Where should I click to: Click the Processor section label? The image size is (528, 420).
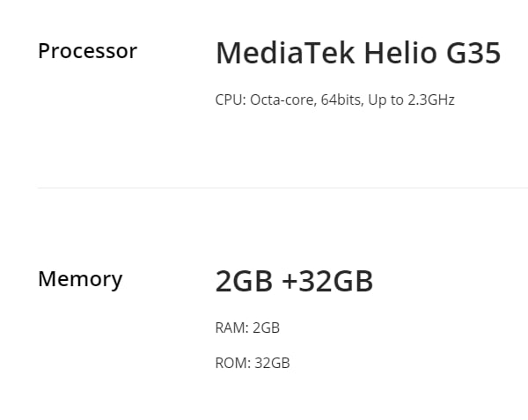point(87,51)
